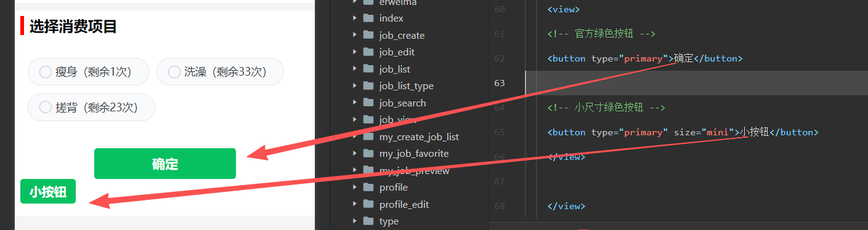Expand the my_job_favorite folder arrow
Screen dimensions: 868x230
355,153
